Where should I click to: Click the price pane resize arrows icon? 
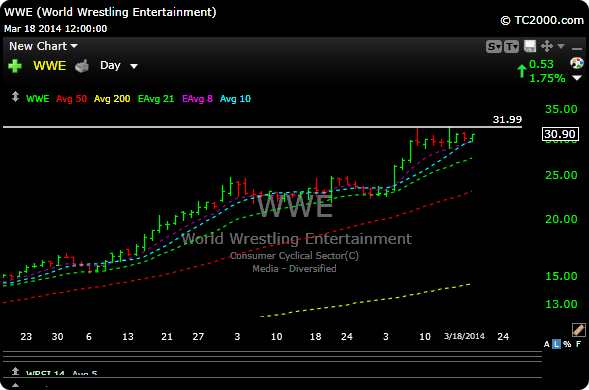(15, 97)
